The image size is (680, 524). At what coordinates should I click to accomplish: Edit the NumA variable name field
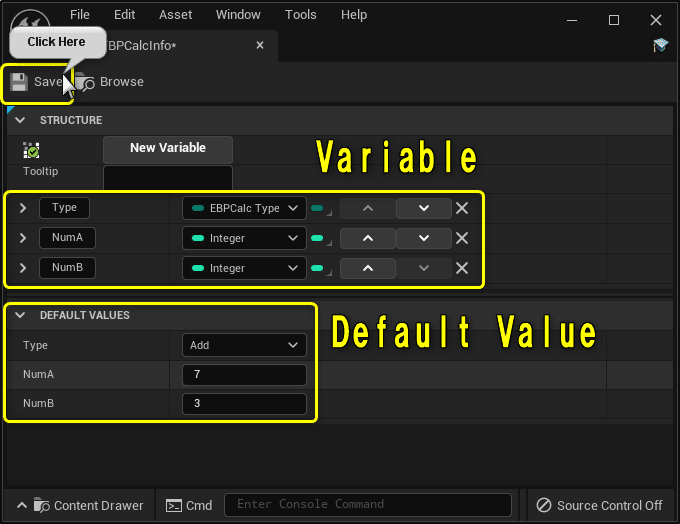click(x=67, y=238)
